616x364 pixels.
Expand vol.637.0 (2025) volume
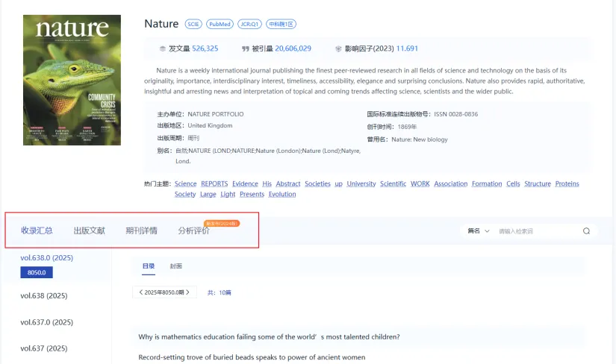coord(47,322)
